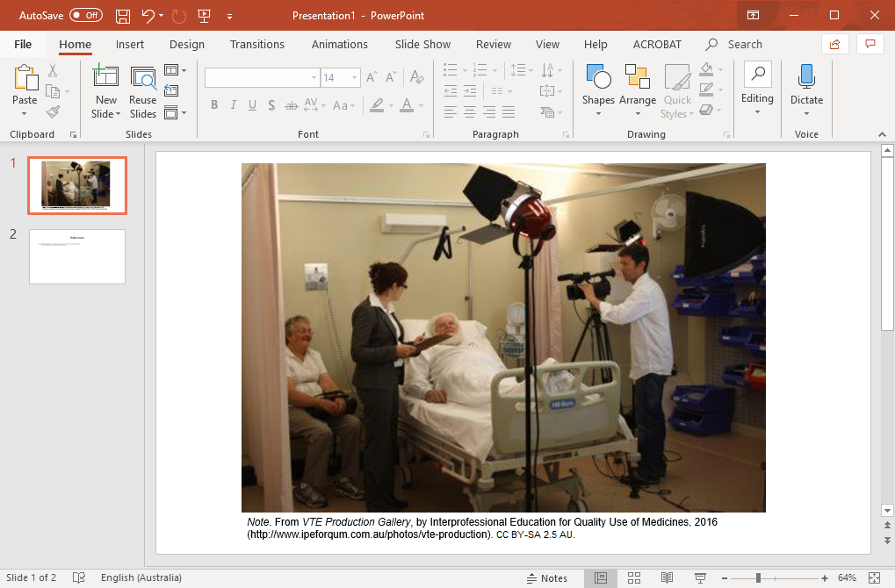Click the Reuse Slides icon
Image resolution: width=895 pixels, height=588 pixels.
coord(142,85)
